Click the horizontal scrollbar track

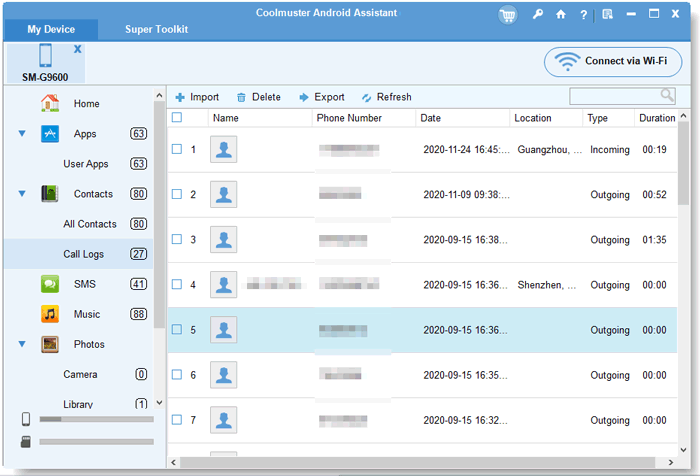tap(417, 463)
